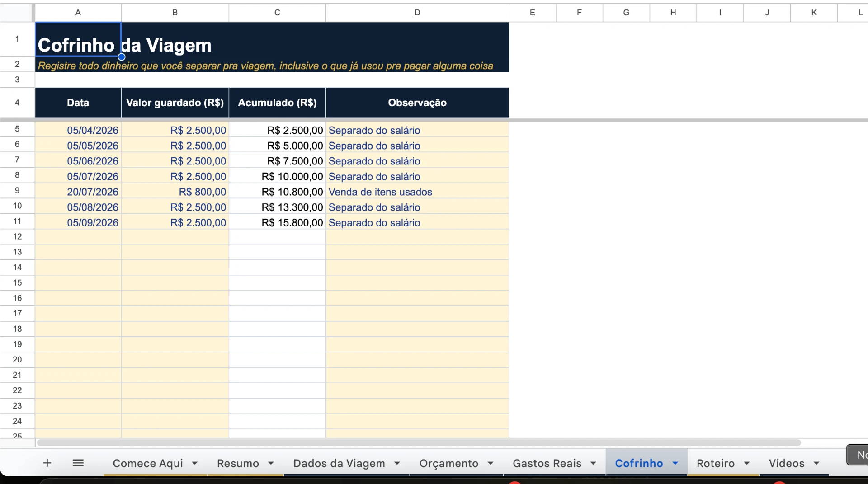
Task: Open Resumo tab dropdown arrow
Action: coord(271,463)
